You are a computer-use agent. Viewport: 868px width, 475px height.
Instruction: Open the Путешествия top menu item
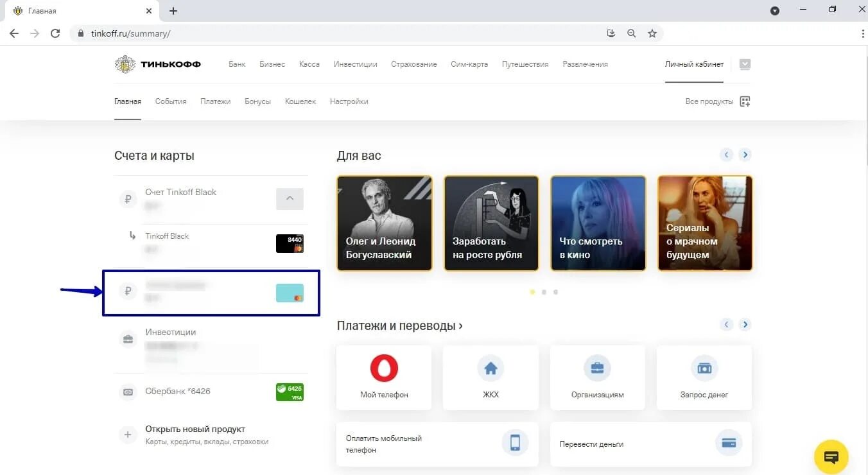pos(525,64)
